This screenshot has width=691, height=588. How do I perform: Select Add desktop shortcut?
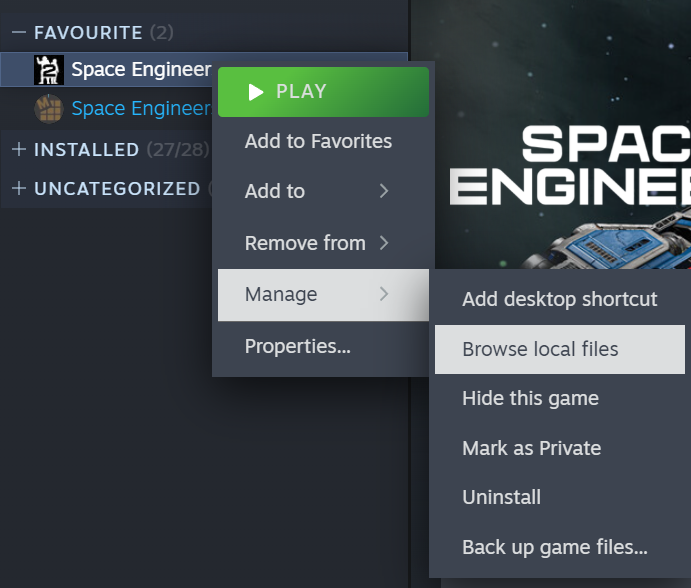click(x=559, y=299)
